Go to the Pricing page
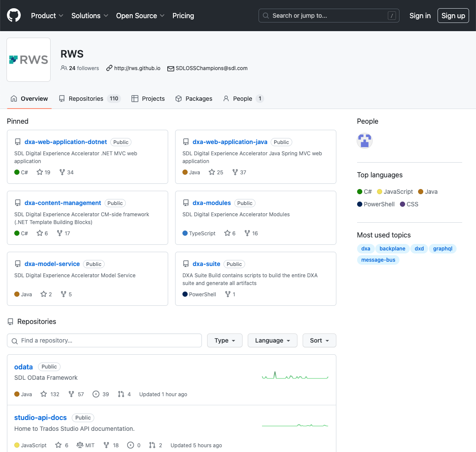 point(183,16)
